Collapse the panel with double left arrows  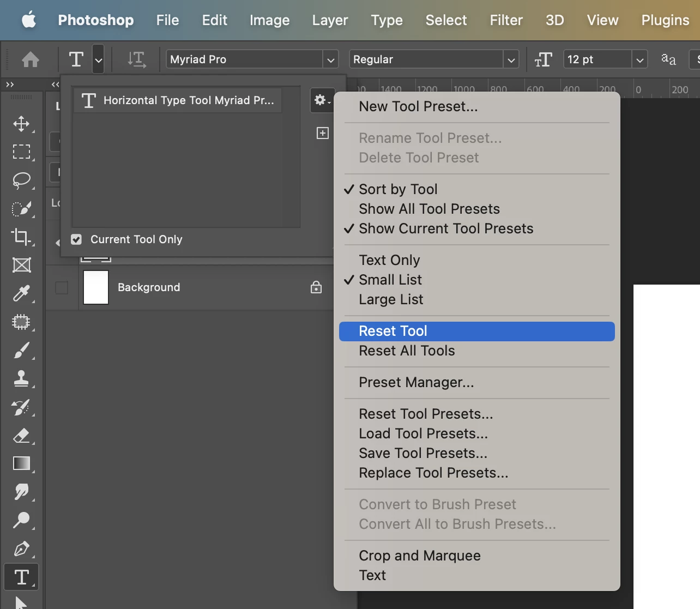tap(55, 85)
